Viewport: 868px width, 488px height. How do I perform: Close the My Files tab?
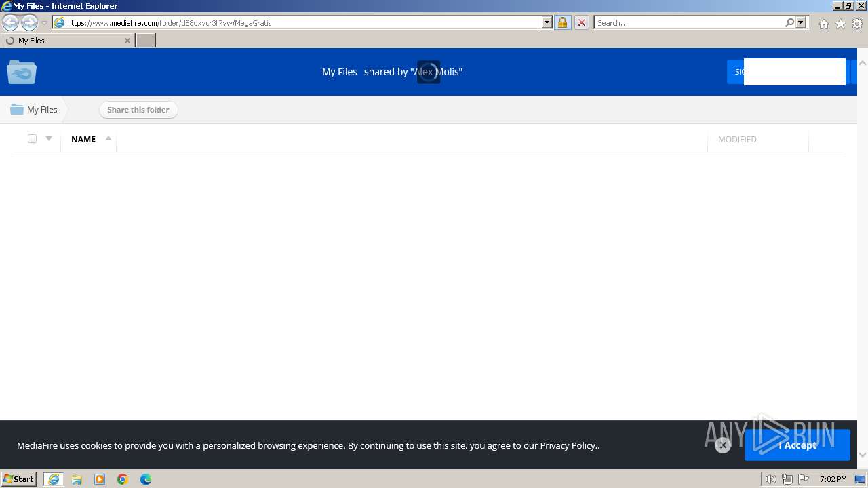(127, 41)
